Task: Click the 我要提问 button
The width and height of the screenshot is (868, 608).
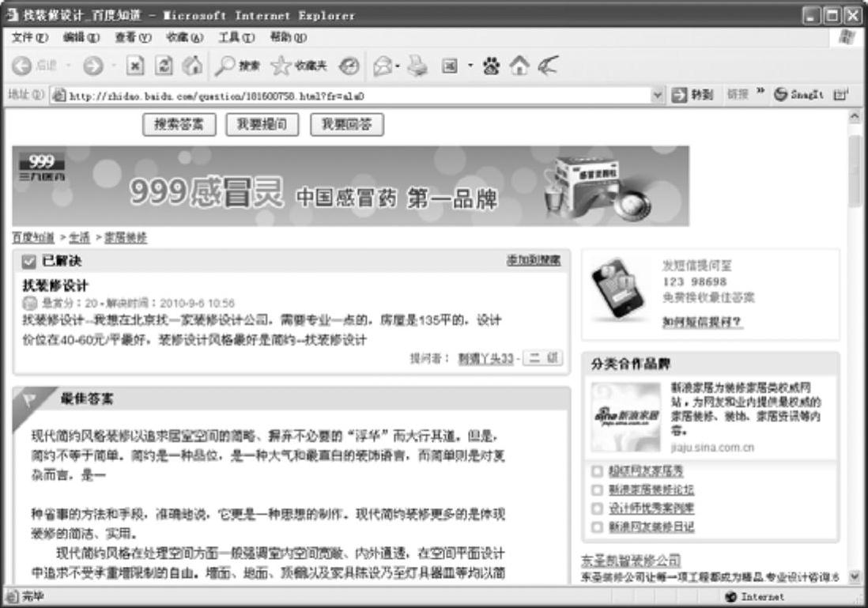Action: tap(262, 125)
